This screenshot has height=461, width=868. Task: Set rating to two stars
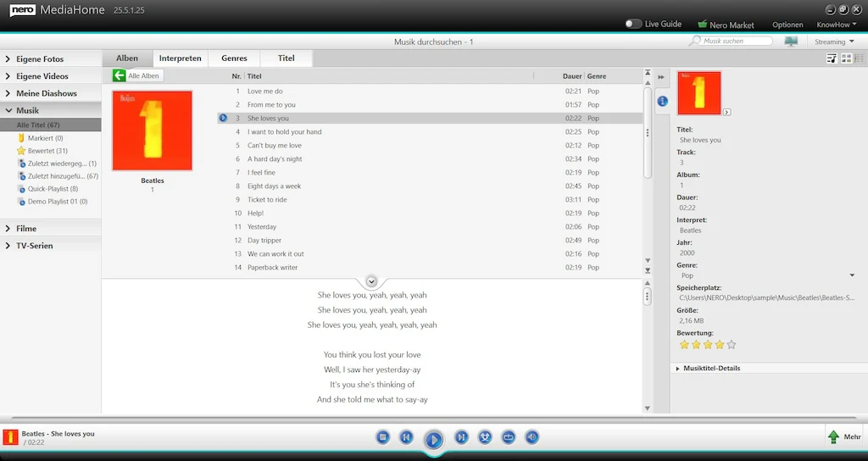(696, 345)
